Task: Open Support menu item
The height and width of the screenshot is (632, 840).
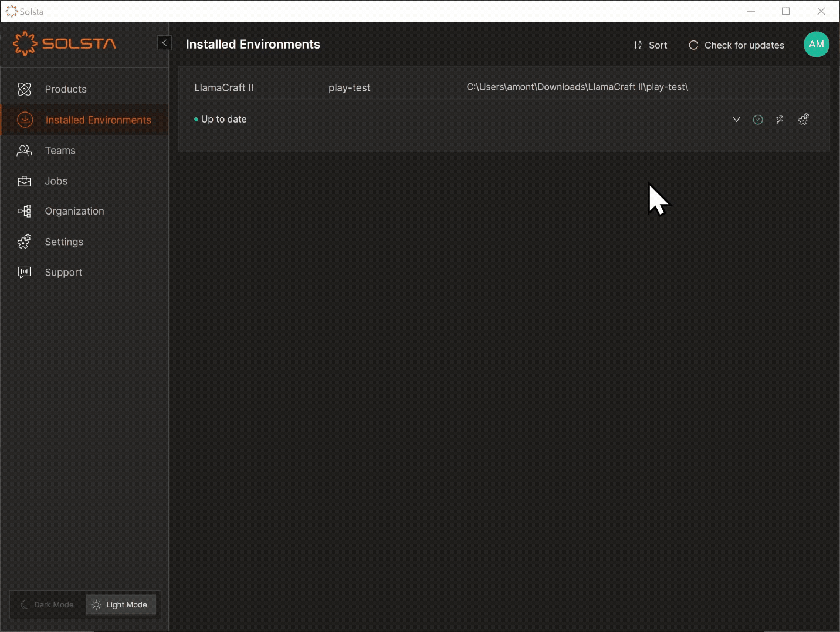Action: 84,272
